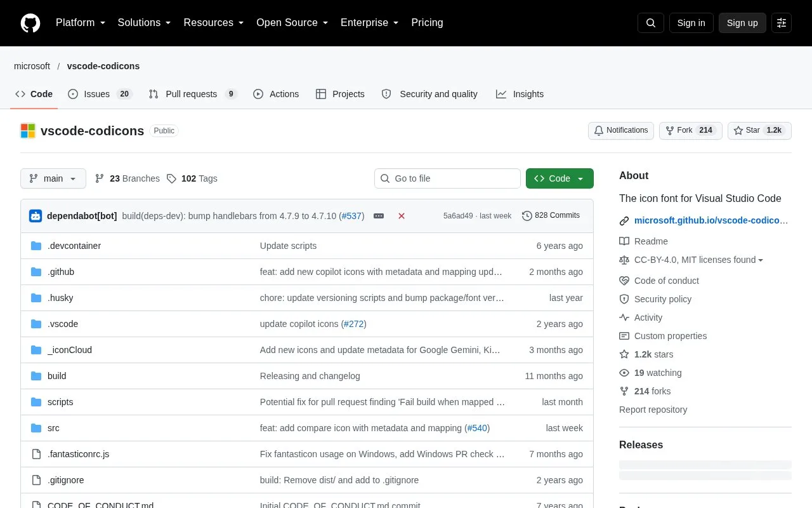Click the Releases heading link
Viewport: 812px width, 508px height.
point(641,445)
